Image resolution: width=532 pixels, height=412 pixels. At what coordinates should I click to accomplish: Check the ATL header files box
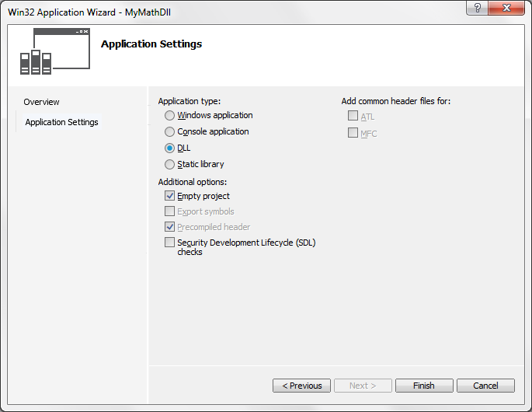coord(353,116)
